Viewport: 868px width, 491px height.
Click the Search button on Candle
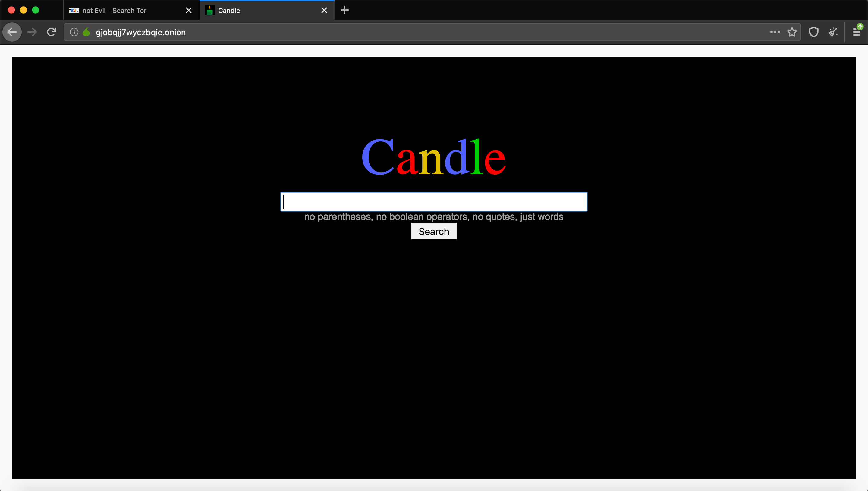(434, 232)
